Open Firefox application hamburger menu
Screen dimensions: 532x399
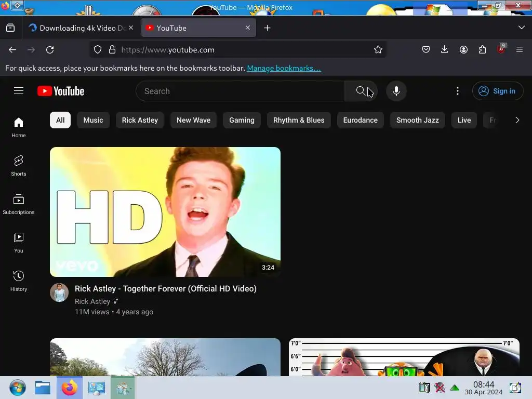(x=520, y=49)
